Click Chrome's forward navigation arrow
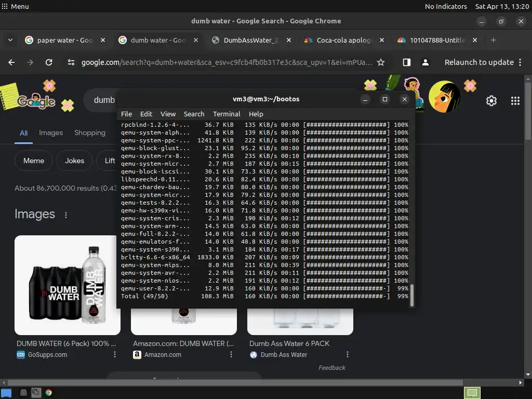The height and width of the screenshot is (399, 532). tap(30, 62)
